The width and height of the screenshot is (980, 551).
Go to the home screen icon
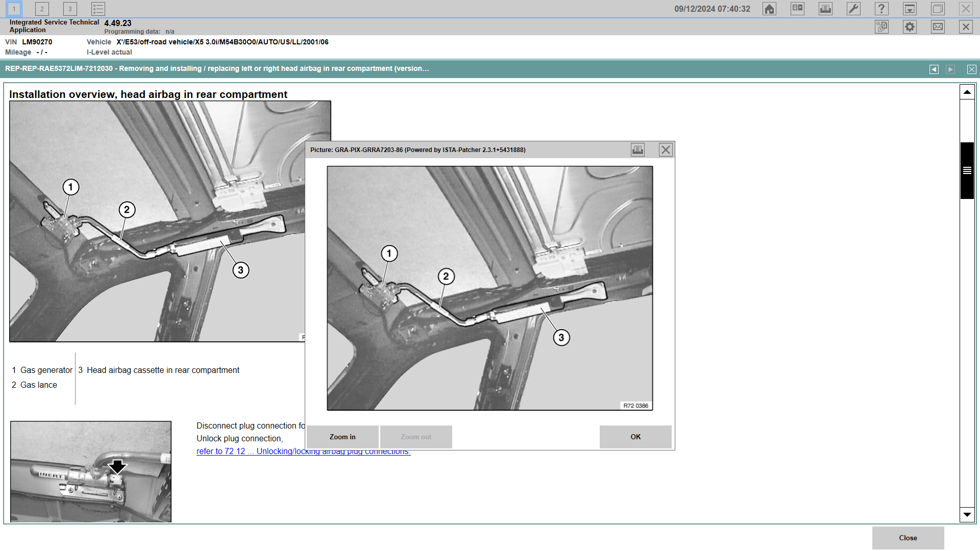tap(769, 9)
